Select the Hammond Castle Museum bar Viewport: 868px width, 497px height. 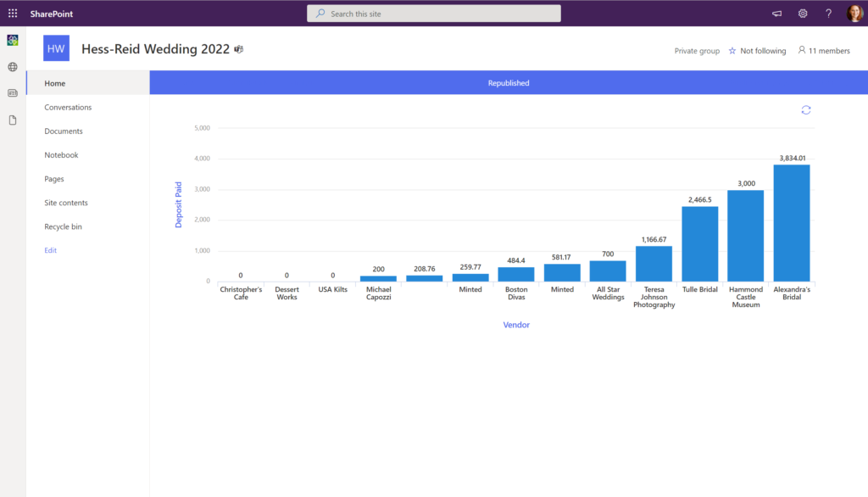[746, 236]
